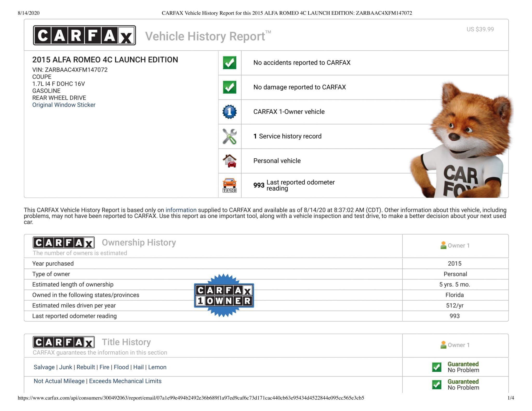
Task: Click the page number 1/4 in the footer
Action: [511, 398]
